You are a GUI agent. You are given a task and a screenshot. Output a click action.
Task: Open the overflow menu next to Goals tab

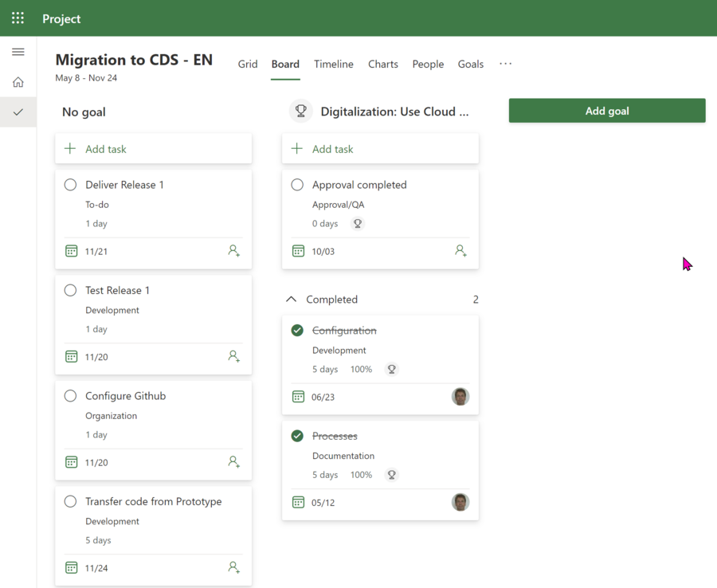click(x=505, y=64)
